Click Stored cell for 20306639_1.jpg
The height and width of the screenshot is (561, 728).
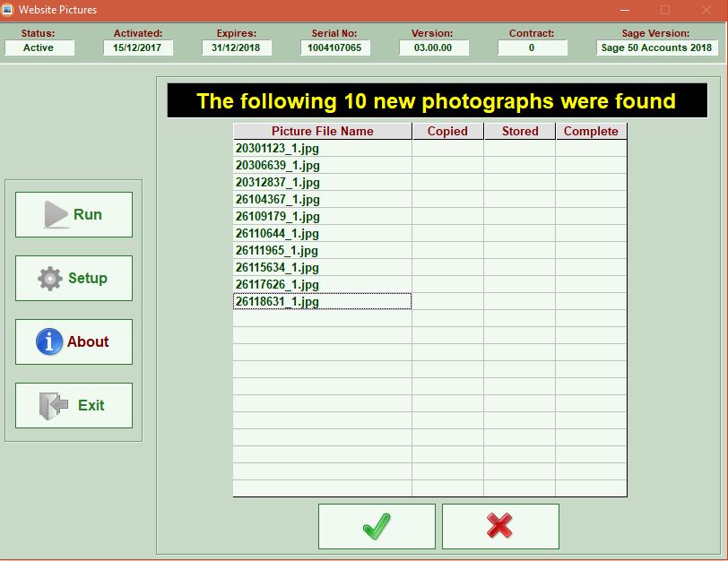coord(519,165)
